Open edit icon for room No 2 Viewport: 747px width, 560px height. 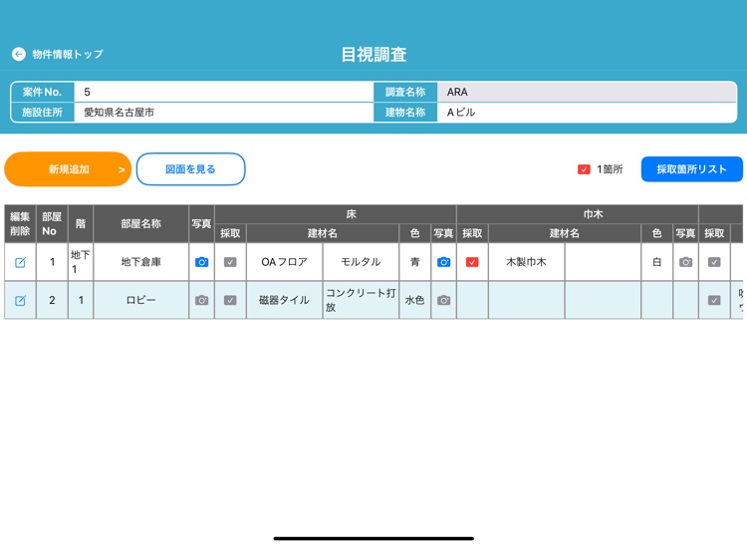coord(20,300)
